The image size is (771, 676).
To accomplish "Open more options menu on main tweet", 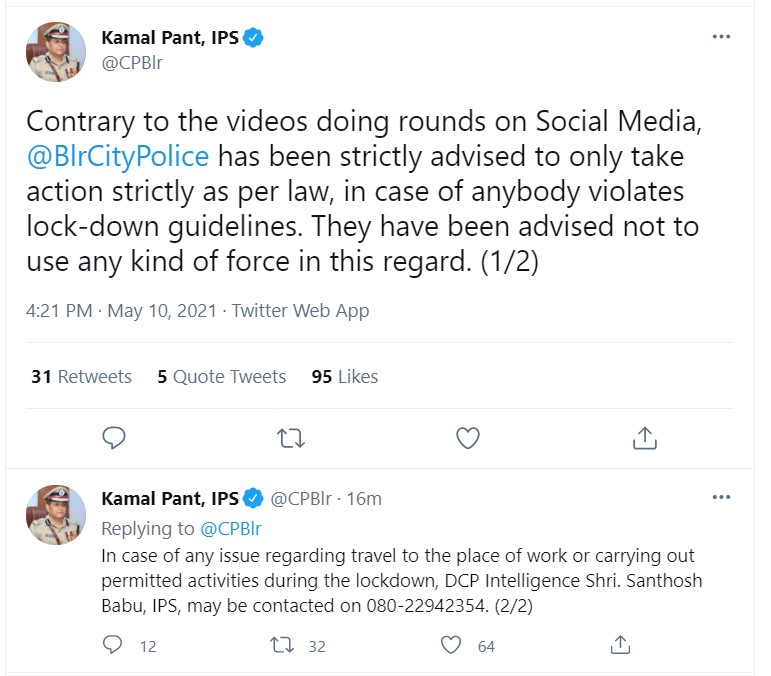I will (x=721, y=36).
